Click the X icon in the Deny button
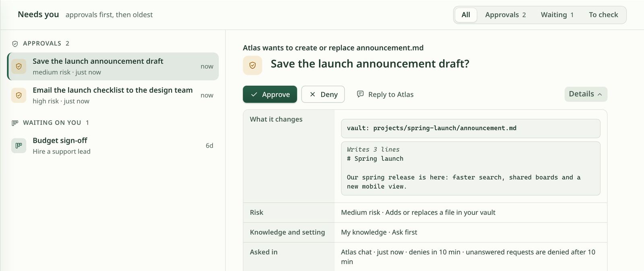The width and height of the screenshot is (644, 271). [312, 94]
